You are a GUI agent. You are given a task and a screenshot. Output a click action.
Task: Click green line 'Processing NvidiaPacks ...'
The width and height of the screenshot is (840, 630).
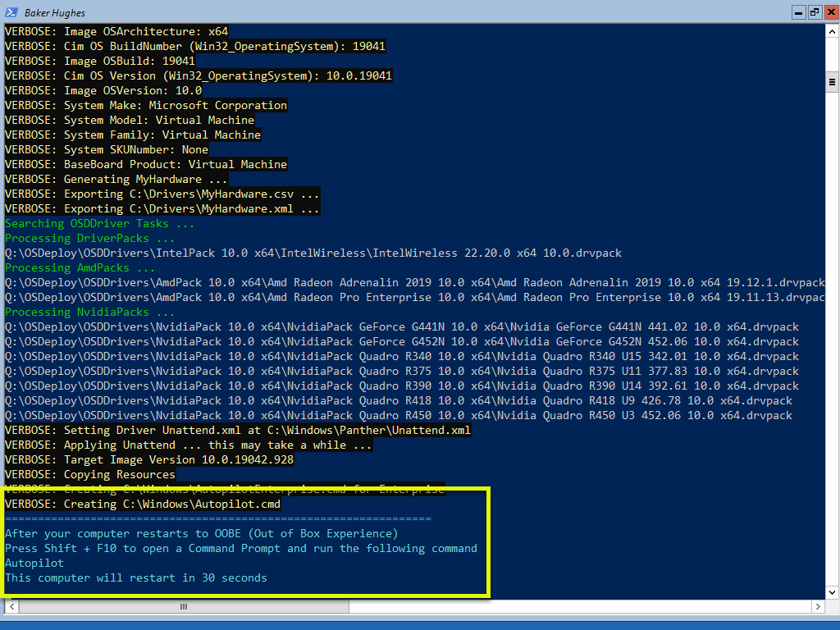coord(89,313)
